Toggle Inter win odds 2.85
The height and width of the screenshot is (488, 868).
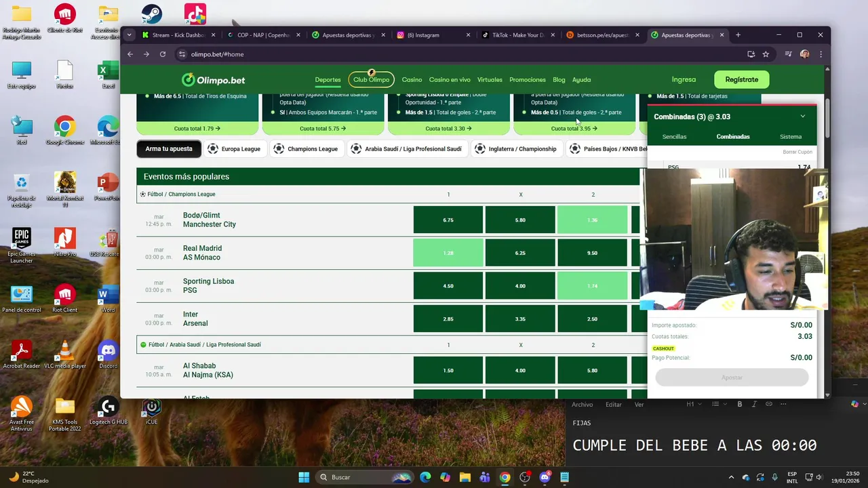coord(448,319)
